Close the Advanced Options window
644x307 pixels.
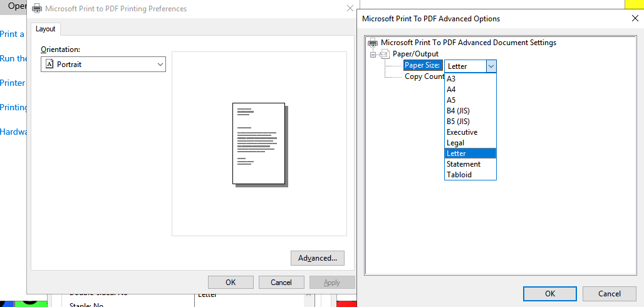(x=635, y=18)
